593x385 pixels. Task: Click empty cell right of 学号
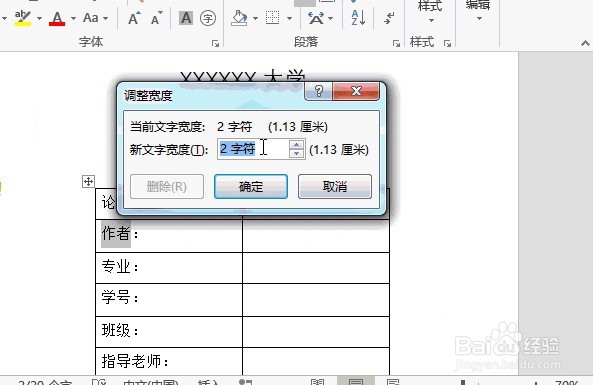tap(316, 300)
